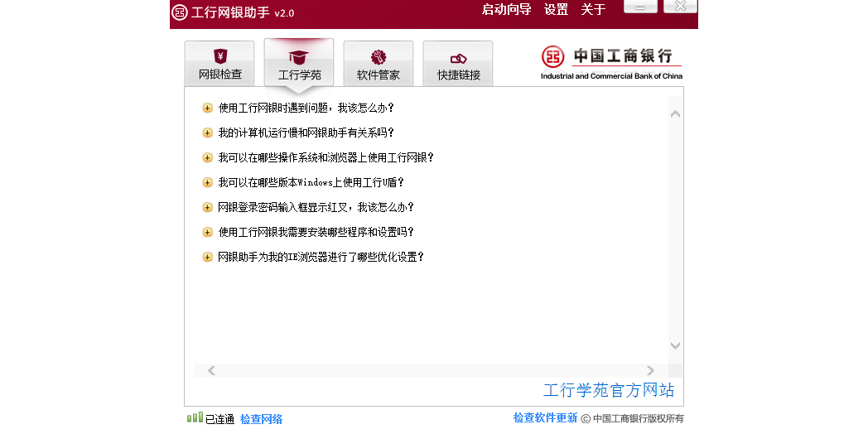Expand plus icon for Windows上使用工行U盾 question
This screenshot has height=434, width=868.
pos(208,182)
